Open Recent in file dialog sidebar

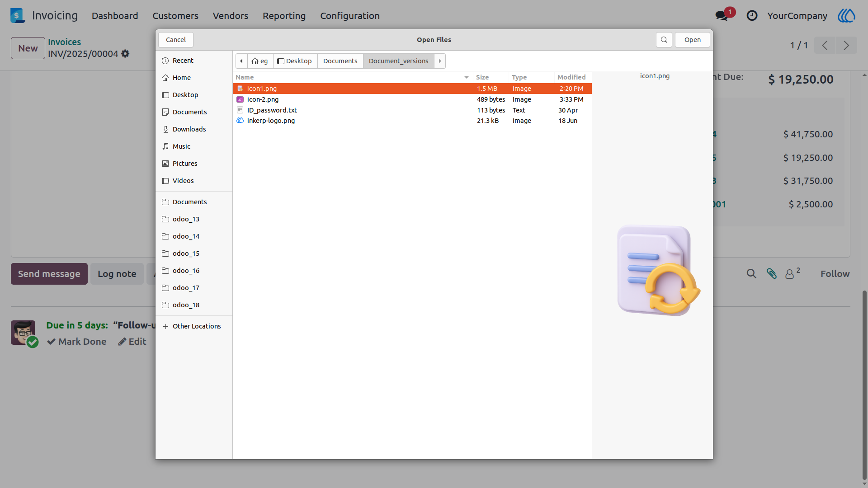194,61
